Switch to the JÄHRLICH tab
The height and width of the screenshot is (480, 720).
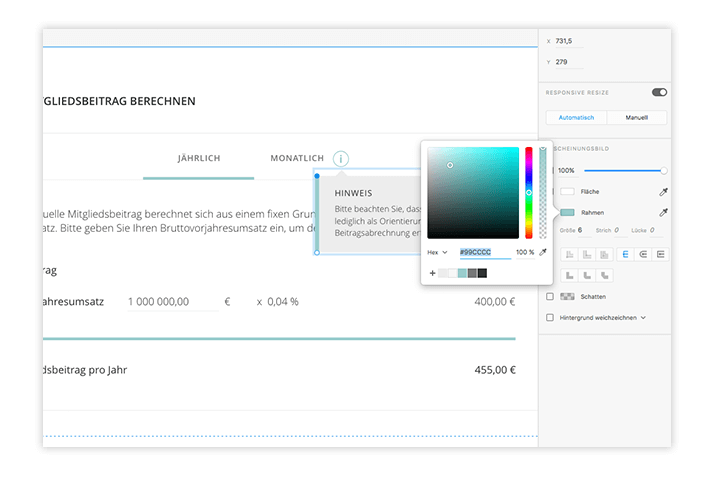coord(198,158)
